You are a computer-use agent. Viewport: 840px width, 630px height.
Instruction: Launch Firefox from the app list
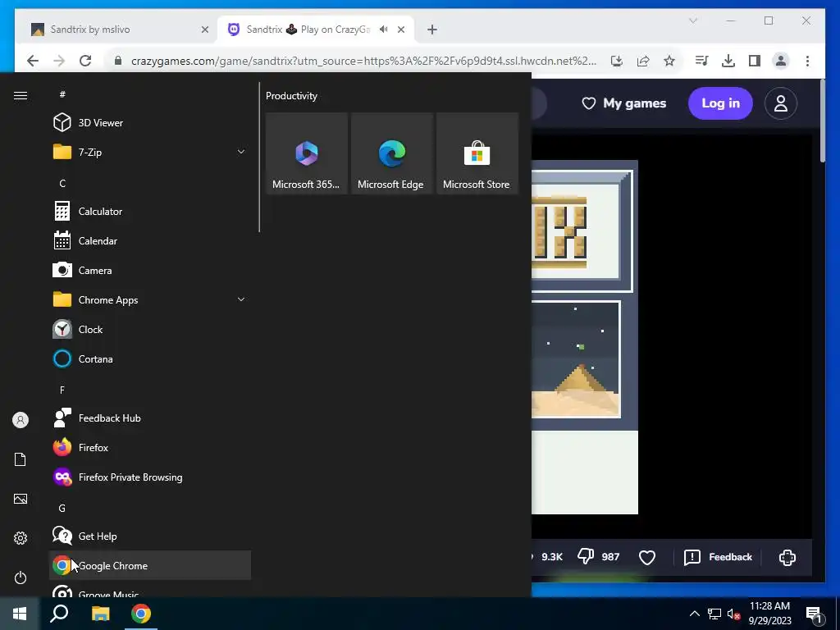[x=150, y=447]
